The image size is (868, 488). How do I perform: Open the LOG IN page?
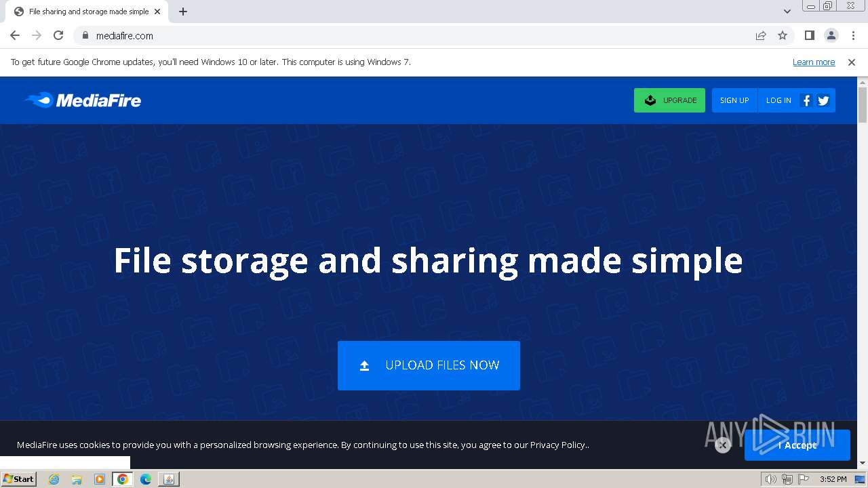[x=778, y=100]
